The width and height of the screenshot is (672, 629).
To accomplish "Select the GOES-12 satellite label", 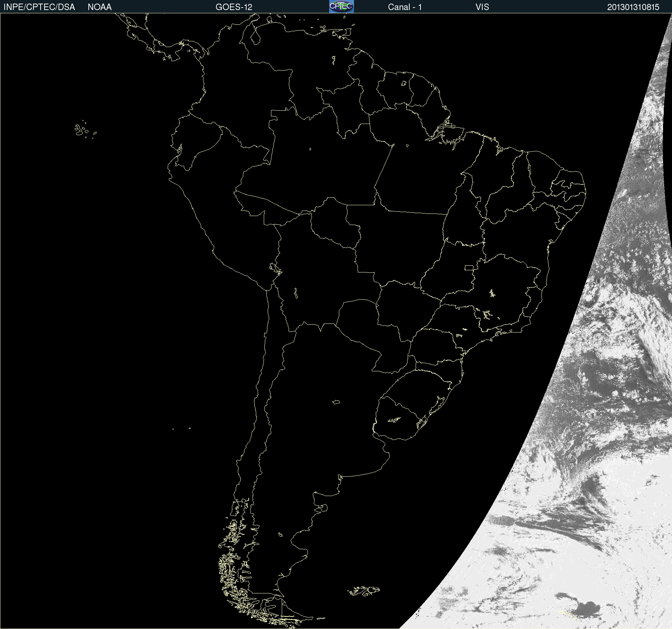I will (x=234, y=7).
